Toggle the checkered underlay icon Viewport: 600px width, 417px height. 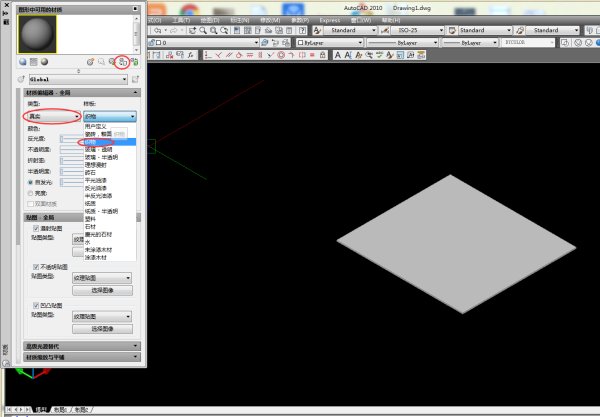(x=34, y=62)
